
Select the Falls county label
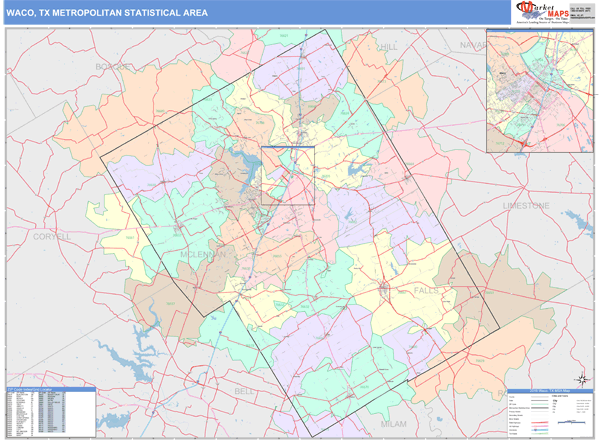point(427,290)
